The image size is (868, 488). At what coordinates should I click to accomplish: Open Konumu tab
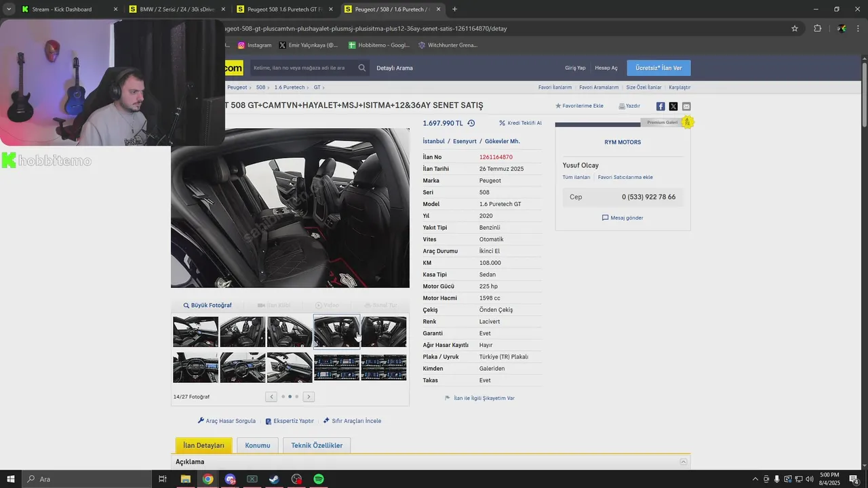258,445
